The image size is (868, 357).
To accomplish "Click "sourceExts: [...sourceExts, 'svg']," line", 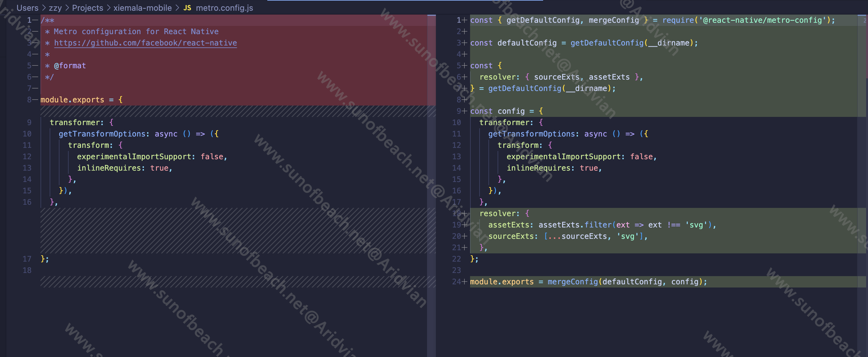I will tap(568, 236).
